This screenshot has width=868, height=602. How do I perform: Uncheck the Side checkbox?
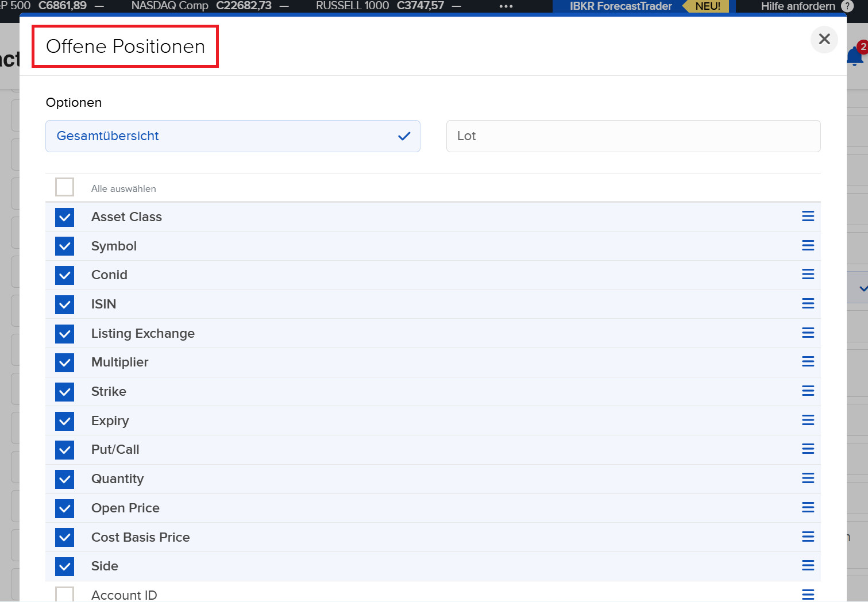tap(64, 566)
